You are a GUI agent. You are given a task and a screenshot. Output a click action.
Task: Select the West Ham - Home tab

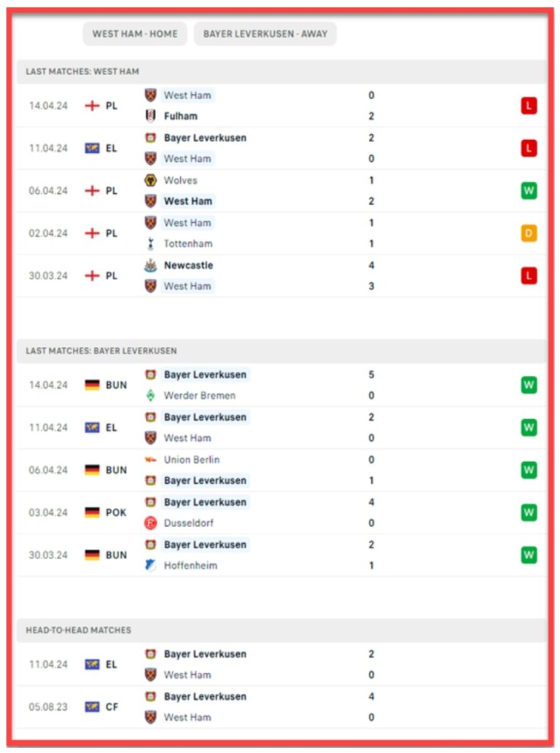click(x=135, y=34)
